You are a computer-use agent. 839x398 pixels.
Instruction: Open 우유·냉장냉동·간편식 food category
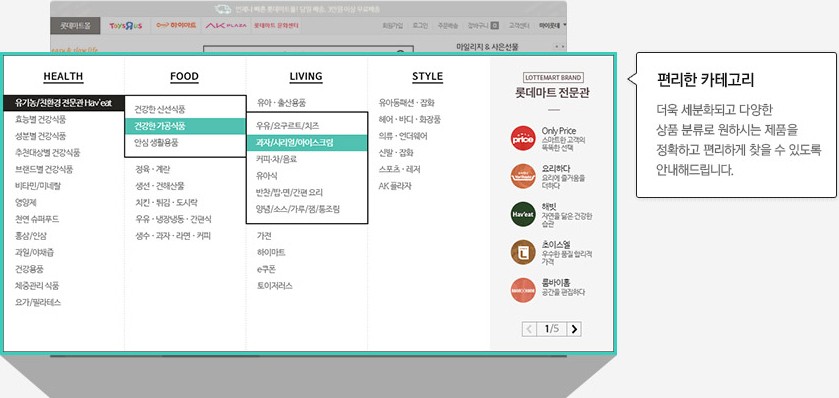(173, 219)
